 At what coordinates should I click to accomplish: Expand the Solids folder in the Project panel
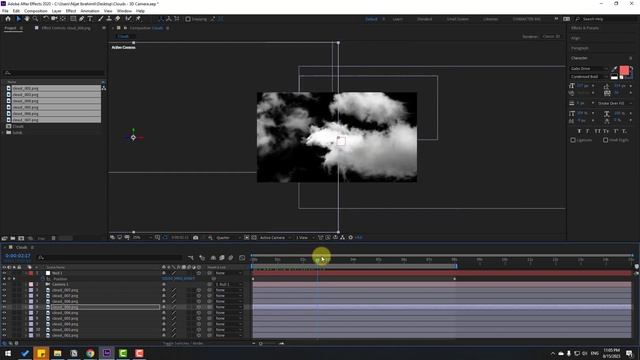(4, 133)
